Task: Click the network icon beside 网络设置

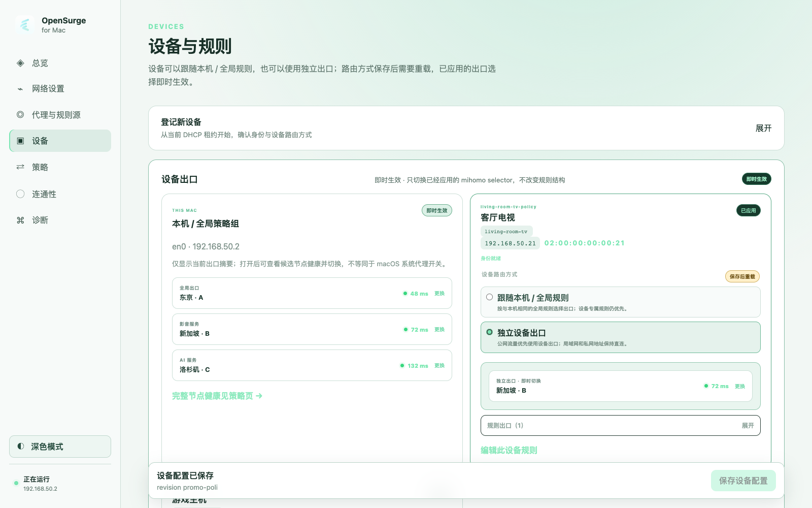Action: pyautogui.click(x=20, y=89)
